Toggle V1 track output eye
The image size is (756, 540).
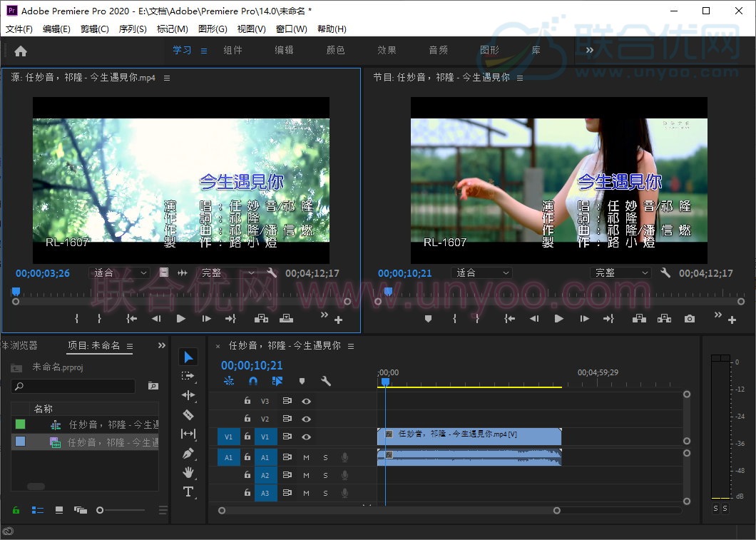[x=306, y=437]
